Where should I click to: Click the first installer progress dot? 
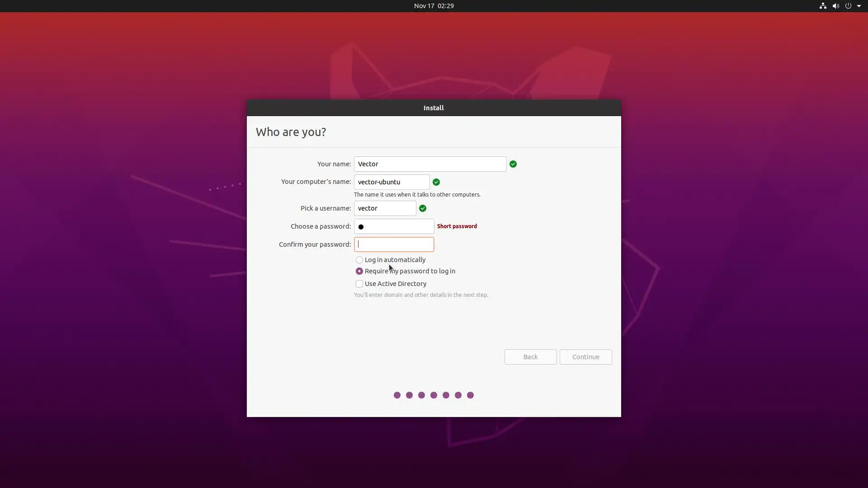coord(397,395)
